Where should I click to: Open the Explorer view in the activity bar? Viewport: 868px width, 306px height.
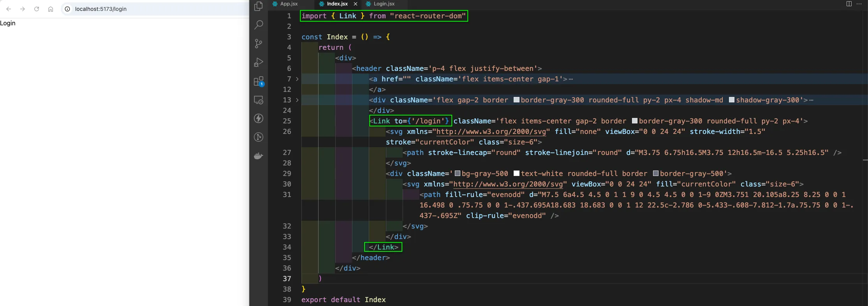click(x=259, y=6)
